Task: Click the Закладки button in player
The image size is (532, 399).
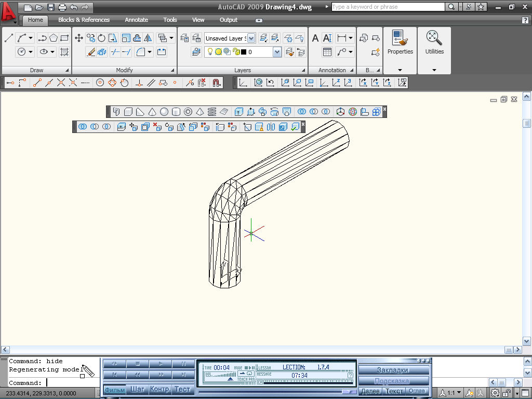Action: tap(393, 370)
